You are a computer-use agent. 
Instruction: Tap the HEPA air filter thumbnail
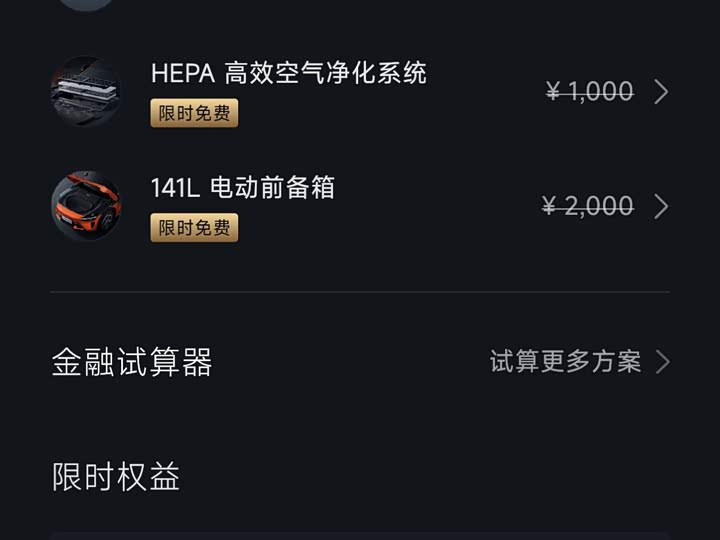coord(86,92)
